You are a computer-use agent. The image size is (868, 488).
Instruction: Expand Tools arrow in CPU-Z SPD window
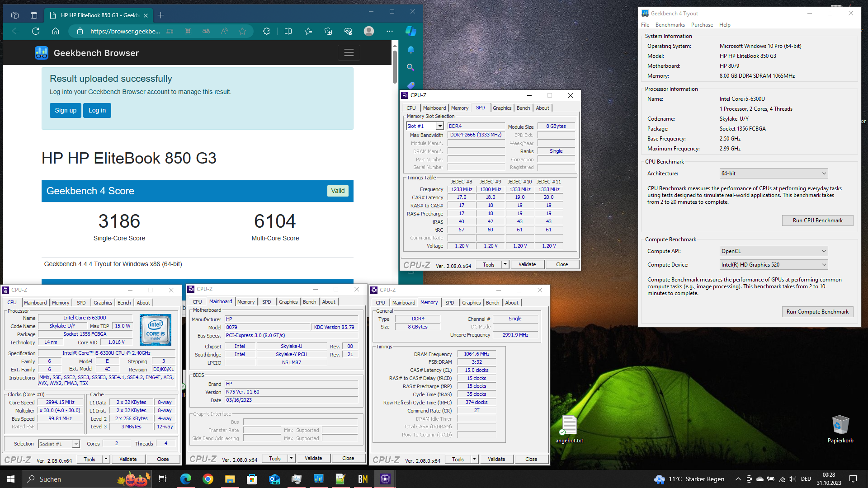pos(505,264)
